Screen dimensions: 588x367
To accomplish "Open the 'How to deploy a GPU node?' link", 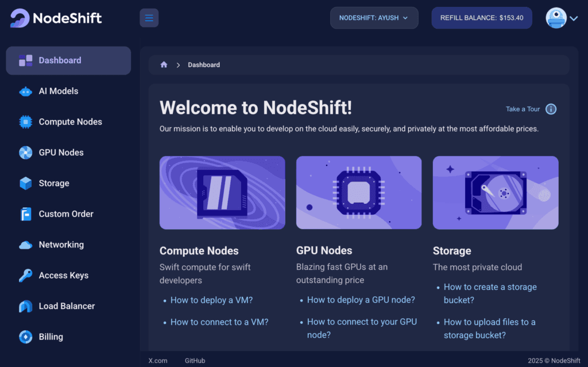I will click(x=361, y=300).
